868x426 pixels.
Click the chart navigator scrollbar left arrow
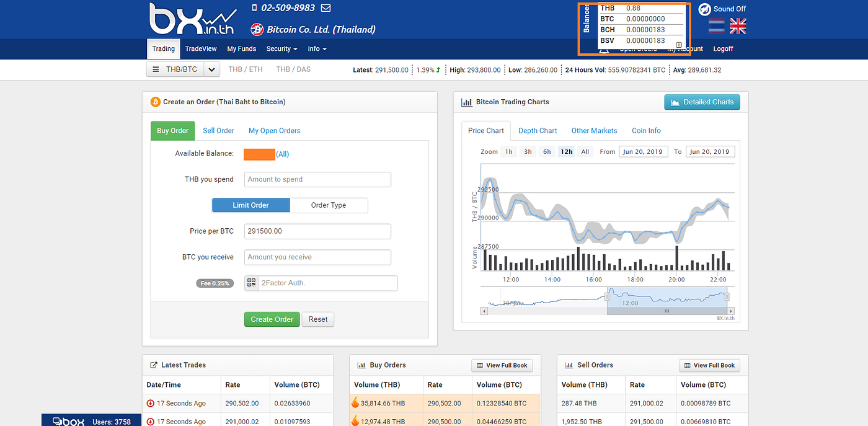pyautogui.click(x=484, y=311)
